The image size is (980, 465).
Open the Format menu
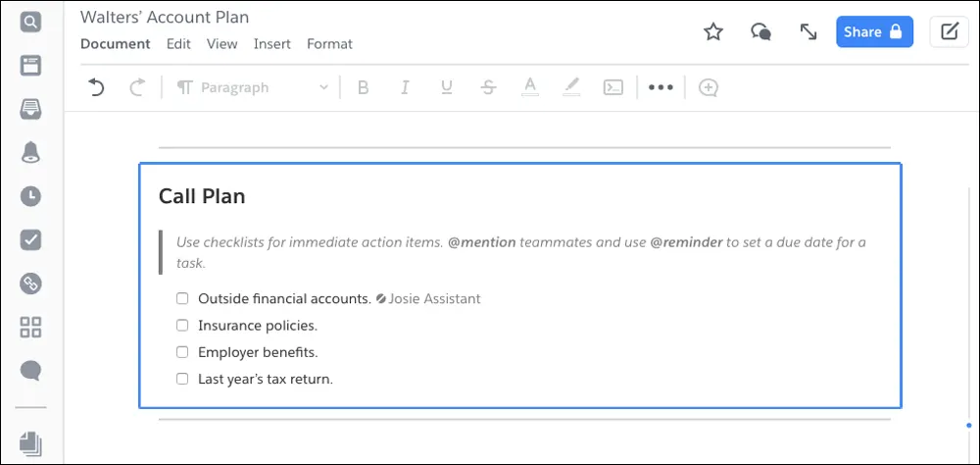(x=329, y=44)
